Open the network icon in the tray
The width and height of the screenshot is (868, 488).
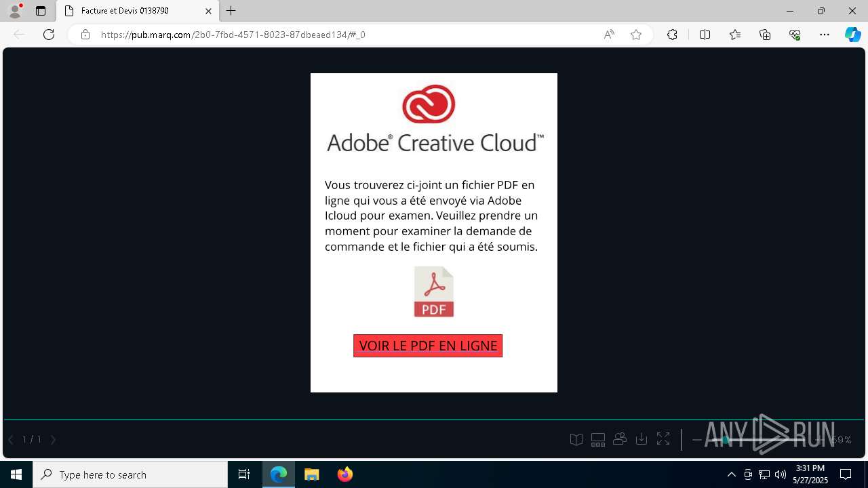click(764, 474)
